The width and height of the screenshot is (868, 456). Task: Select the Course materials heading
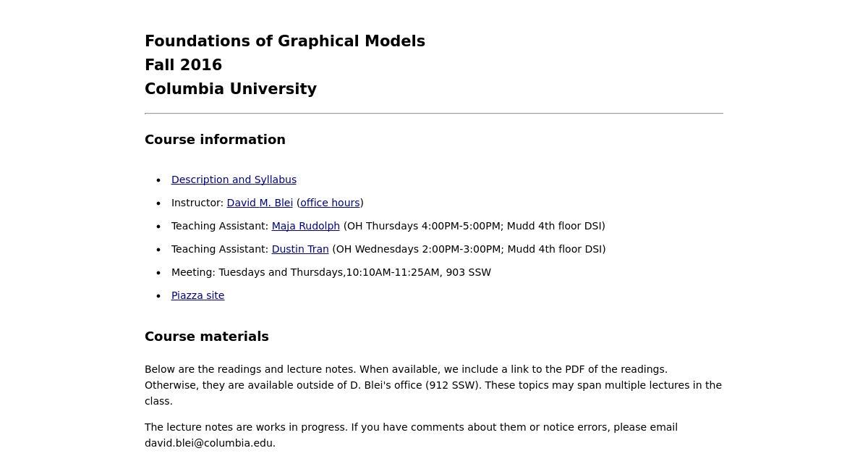207,337
